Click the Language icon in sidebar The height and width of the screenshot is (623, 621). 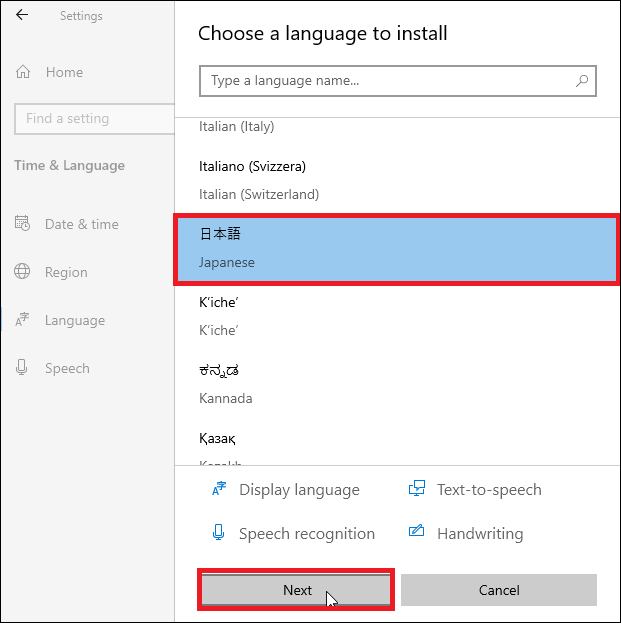[22, 320]
